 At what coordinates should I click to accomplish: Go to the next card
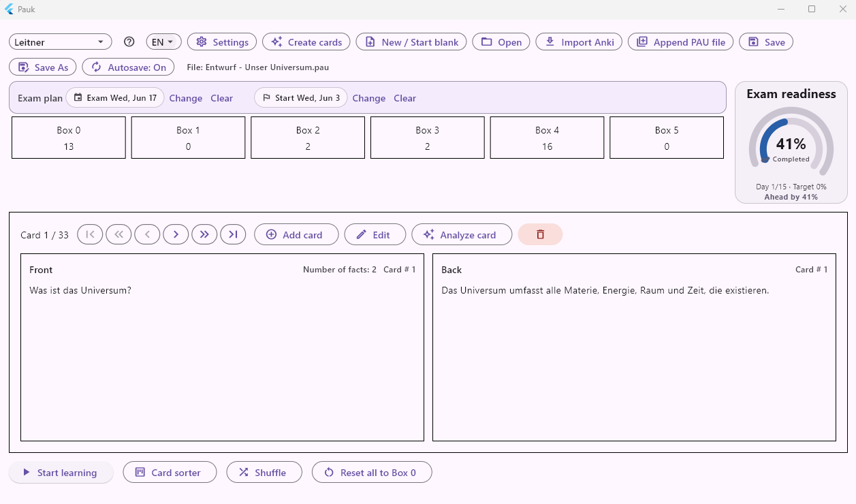click(x=176, y=234)
